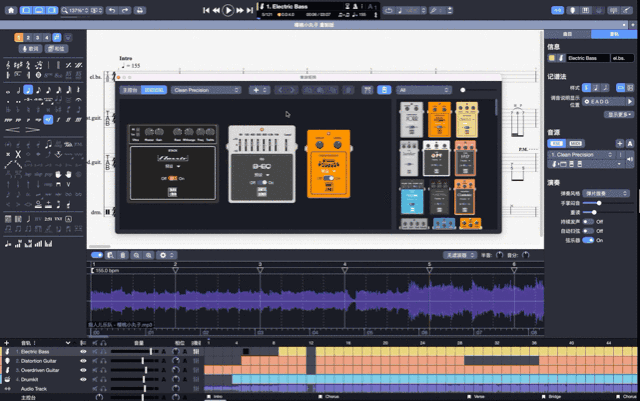The width and height of the screenshot is (640, 401).
Task: Select the MIDI sound source tab
Action: [x=573, y=143]
